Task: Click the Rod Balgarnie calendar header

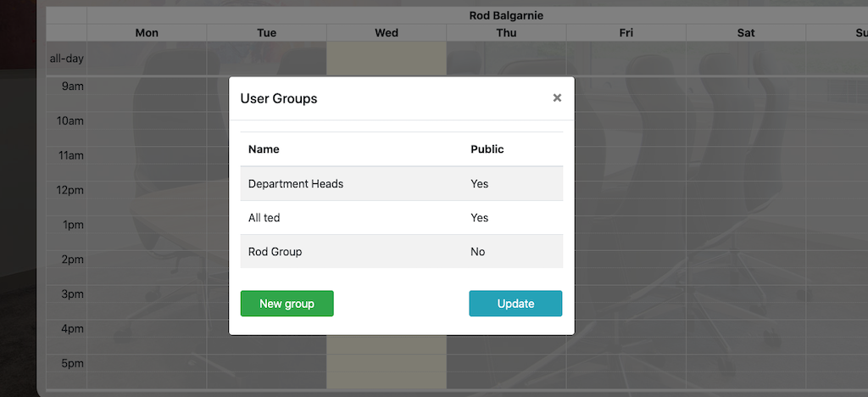Action: pos(506,15)
